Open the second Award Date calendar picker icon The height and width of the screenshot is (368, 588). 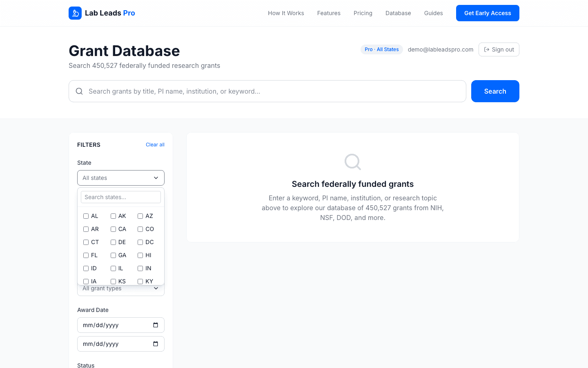point(156,344)
